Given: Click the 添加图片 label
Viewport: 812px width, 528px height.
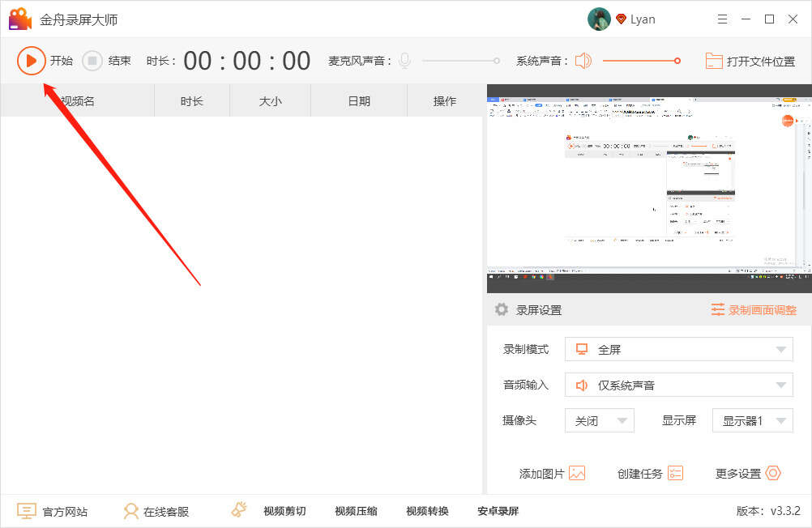Looking at the screenshot, I should click(x=541, y=474).
